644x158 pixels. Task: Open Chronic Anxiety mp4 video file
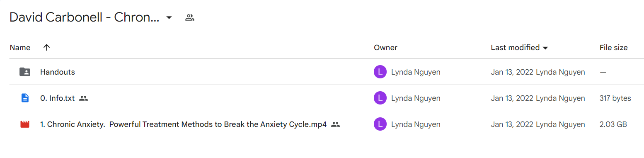coord(184,124)
